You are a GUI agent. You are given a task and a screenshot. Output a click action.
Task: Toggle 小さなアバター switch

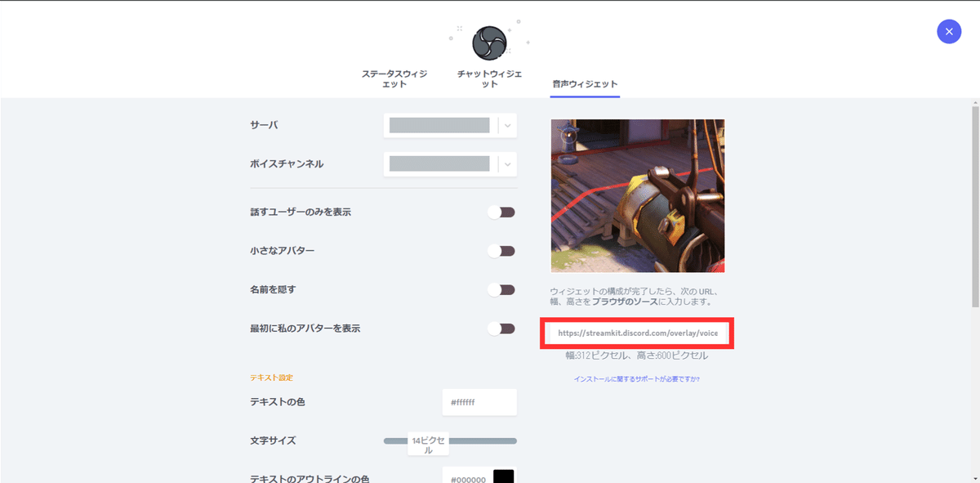point(501,251)
